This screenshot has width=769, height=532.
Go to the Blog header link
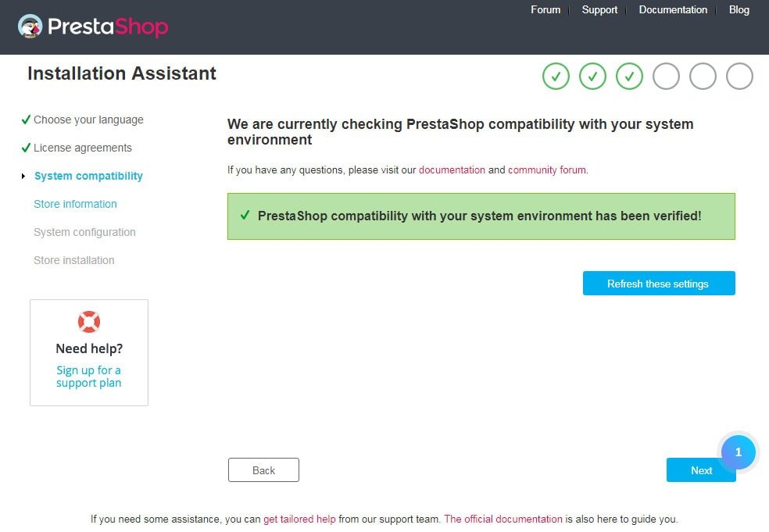tap(739, 10)
